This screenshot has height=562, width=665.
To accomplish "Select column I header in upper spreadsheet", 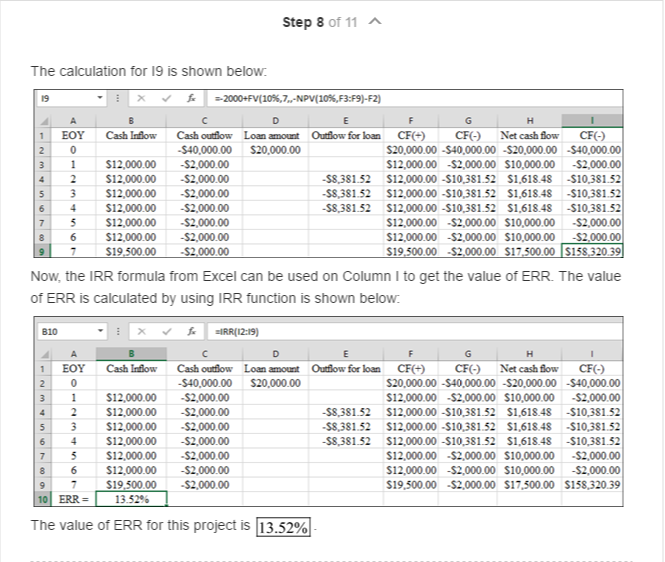I will click(592, 121).
